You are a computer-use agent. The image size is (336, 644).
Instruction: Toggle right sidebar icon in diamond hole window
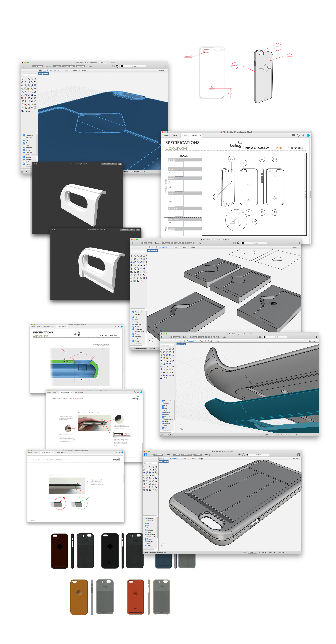(x=298, y=243)
